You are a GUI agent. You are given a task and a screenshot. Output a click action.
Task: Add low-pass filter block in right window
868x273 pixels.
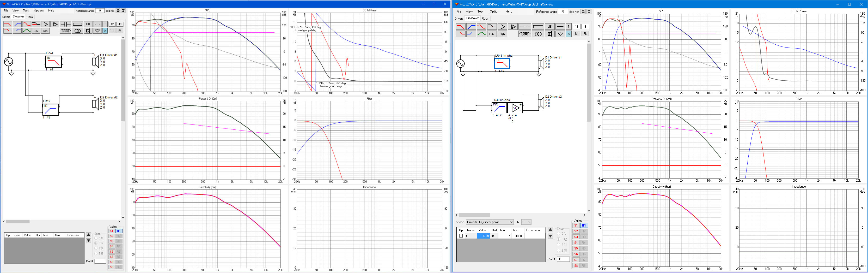[x=461, y=27]
